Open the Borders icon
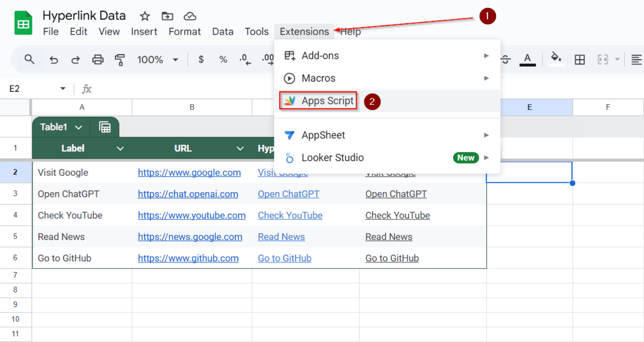The image size is (644, 342). (579, 59)
